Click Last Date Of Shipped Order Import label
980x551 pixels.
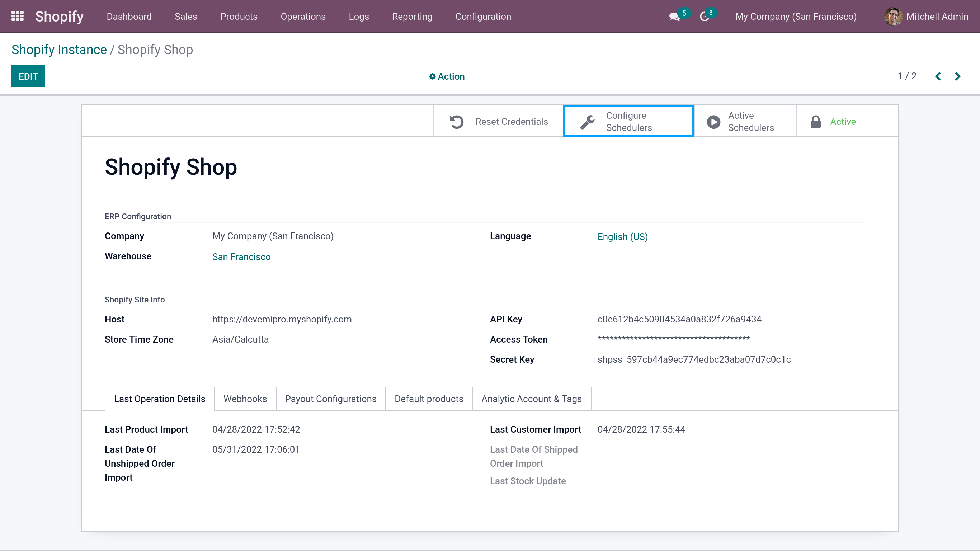click(534, 456)
